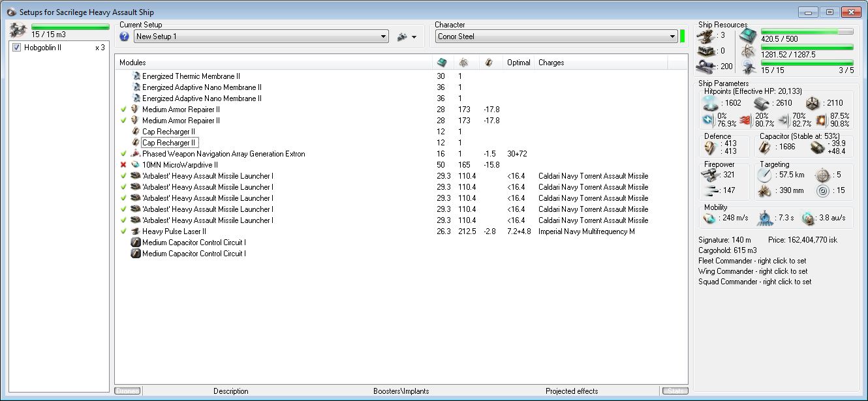Screen dimensions: 868x401
Task: Toggle the green check on Heavy Pulse Laser II
Action: click(123, 231)
